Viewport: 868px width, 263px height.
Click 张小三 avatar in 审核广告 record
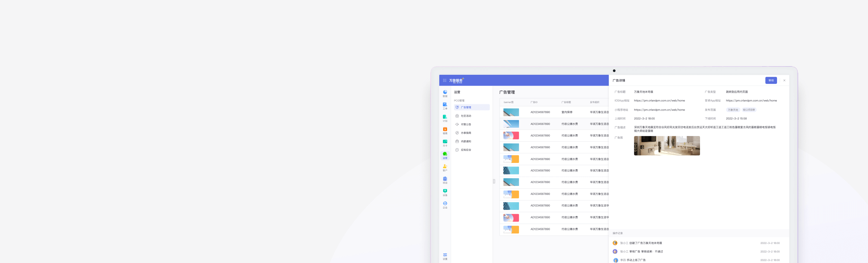(615, 252)
